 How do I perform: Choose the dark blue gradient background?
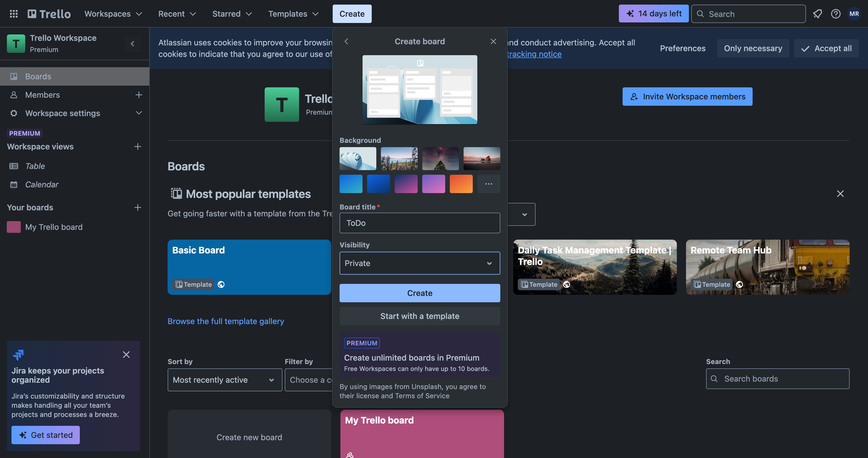(378, 184)
